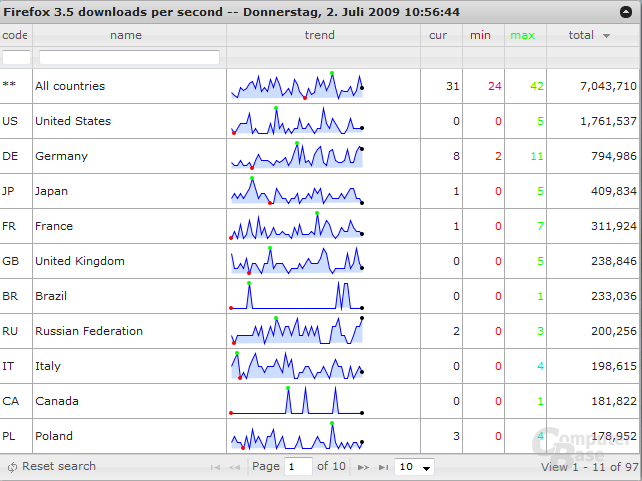Click the Italy trend sparkline

coord(296,366)
